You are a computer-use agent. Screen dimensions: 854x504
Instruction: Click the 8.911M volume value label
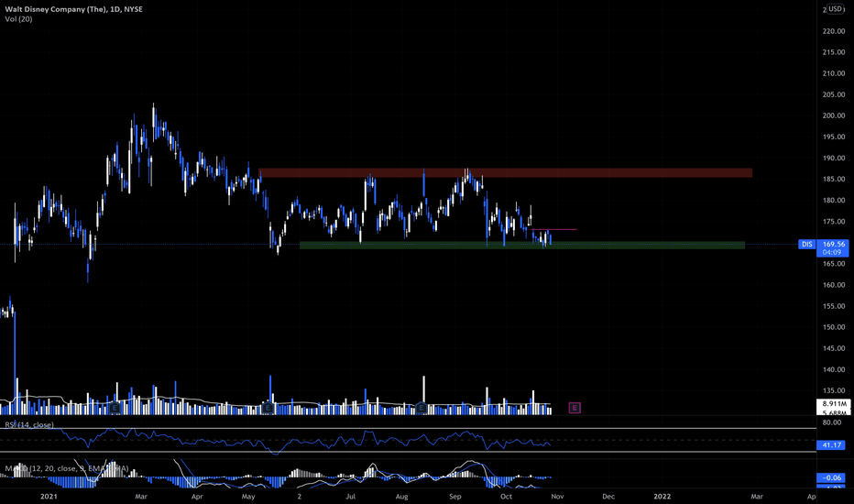click(x=833, y=404)
